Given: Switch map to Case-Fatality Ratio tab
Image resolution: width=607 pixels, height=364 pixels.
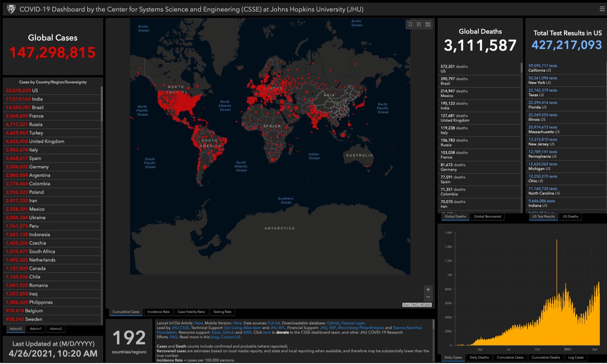Looking at the screenshot, I should point(191,312).
